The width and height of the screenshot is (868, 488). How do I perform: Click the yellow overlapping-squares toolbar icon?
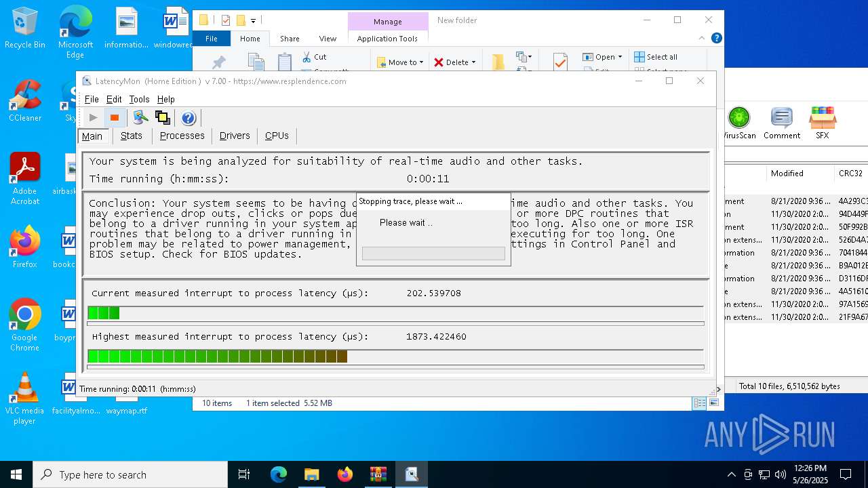[x=162, y=118]
